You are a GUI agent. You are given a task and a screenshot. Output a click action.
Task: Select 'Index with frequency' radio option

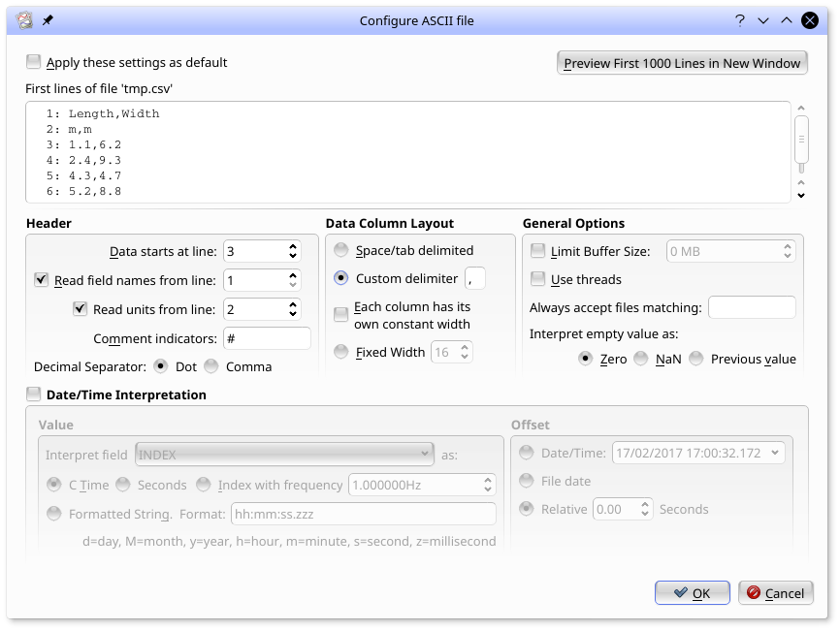pyautogui.click(x=204, y=485)
